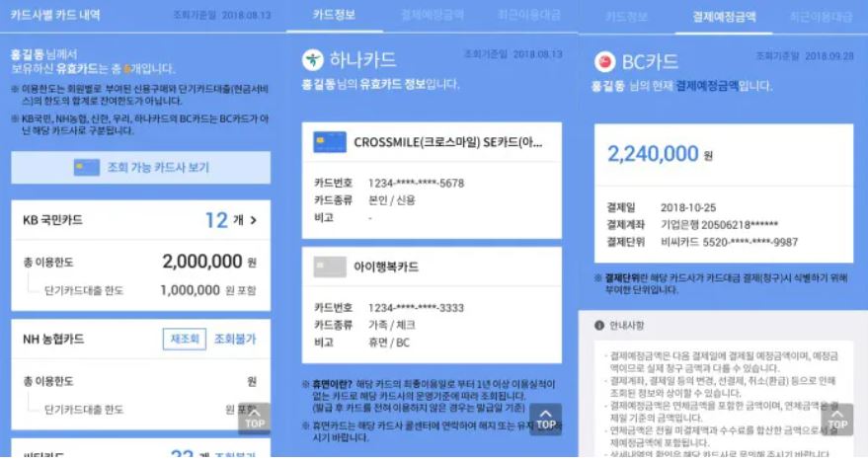Select 결제예정금액 tab on right screen
Viewport: 868px width, 462px height.
click(x=724, y=17)
